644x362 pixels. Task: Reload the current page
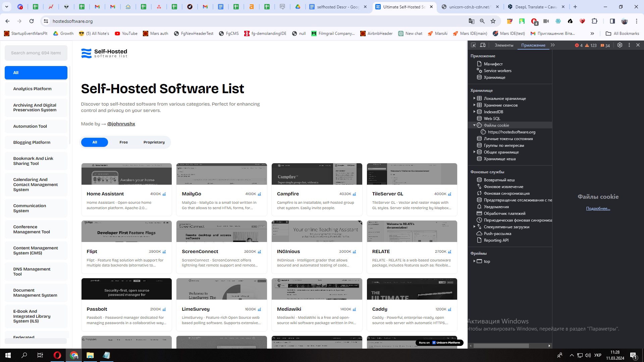point(32,21)
